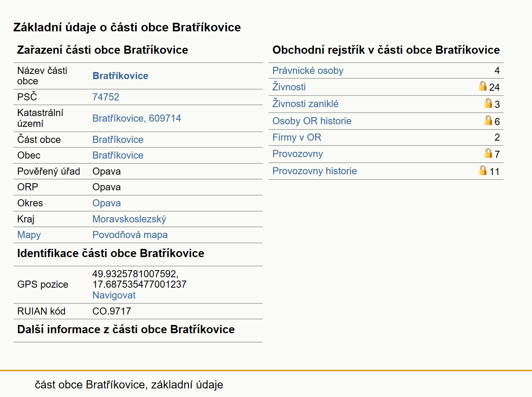Click the lock icon next to Živnosti zaniklé

coord(488,103)
